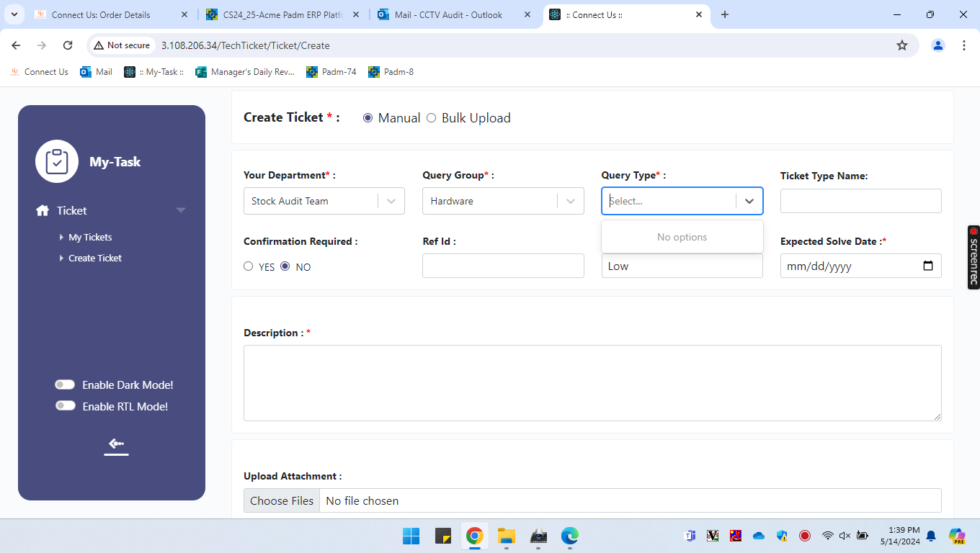980x553 pixels.
Task: Open File Explorer from the taskbar
Action: [507, 536]
